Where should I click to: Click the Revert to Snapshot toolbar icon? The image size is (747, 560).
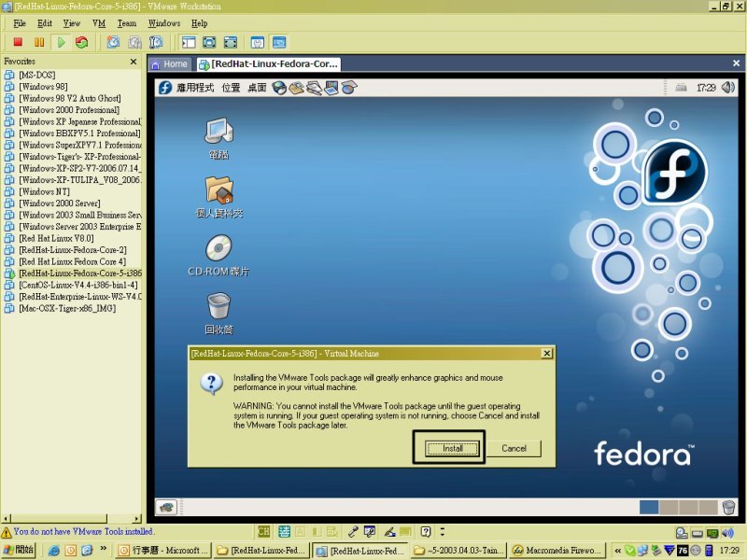point(134,42)
